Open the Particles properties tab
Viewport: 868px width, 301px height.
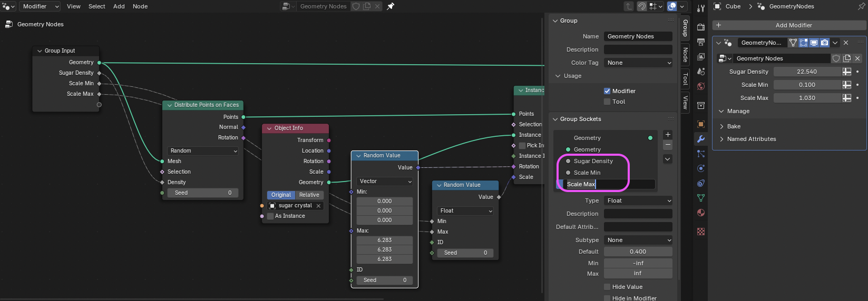(700, 154)
